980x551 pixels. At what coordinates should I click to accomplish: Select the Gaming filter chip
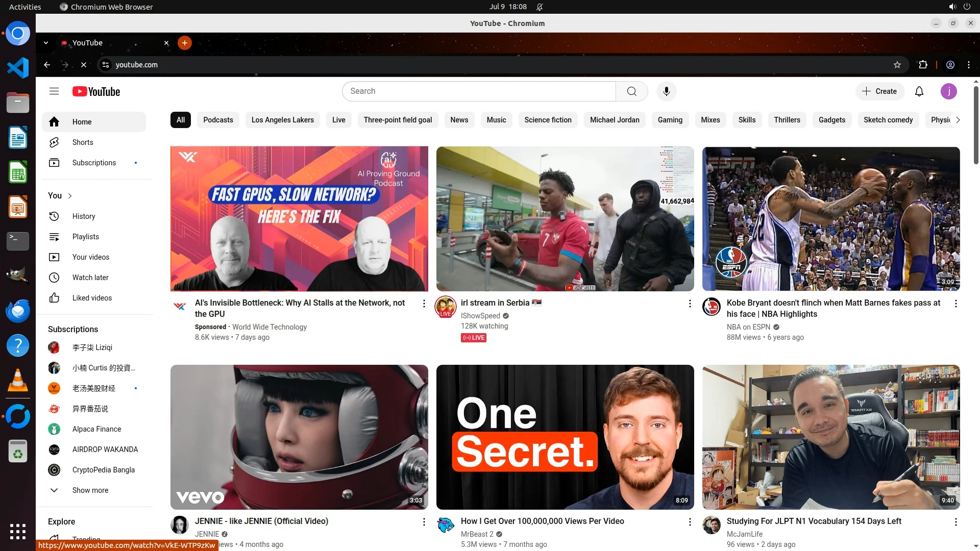pyautogui.click(x=670, y=120)
